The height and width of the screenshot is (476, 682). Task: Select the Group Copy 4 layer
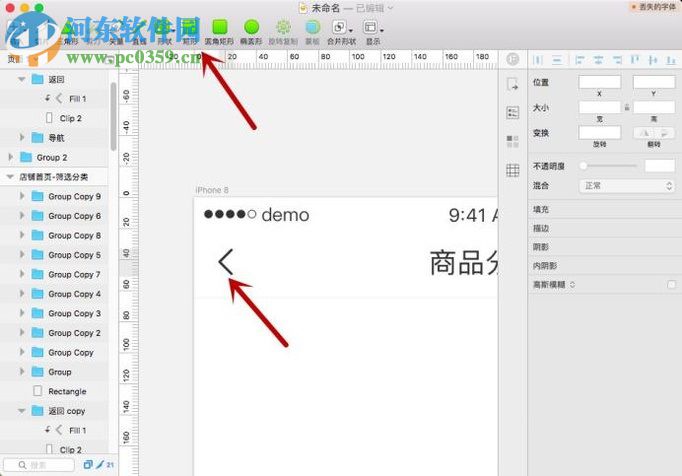(74, 294)
